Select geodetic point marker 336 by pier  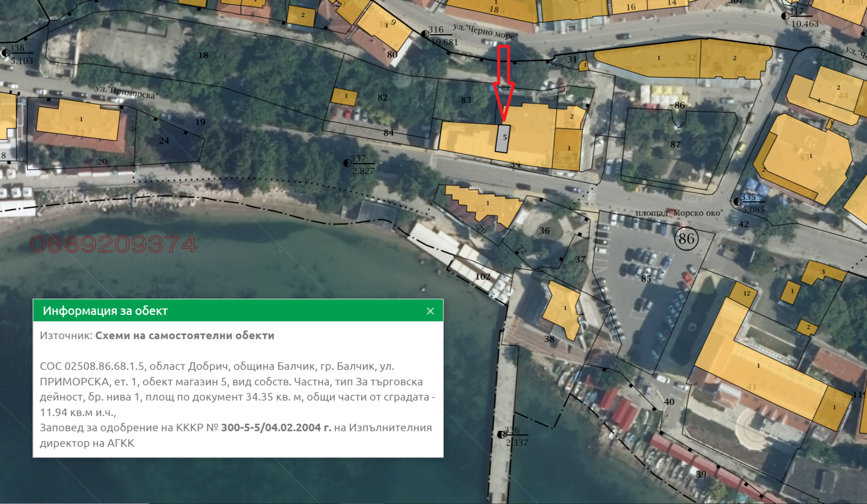(x=501, y=435)
